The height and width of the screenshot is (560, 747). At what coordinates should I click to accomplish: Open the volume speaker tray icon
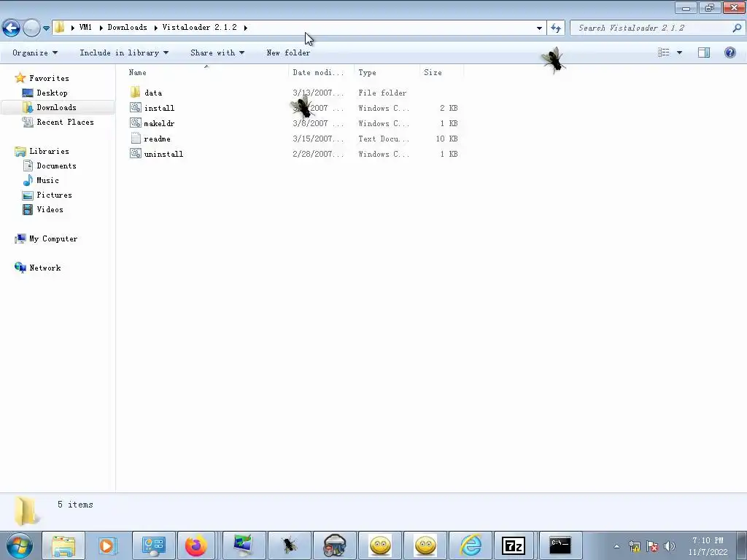pyautogui.click(x=670, y=546)
